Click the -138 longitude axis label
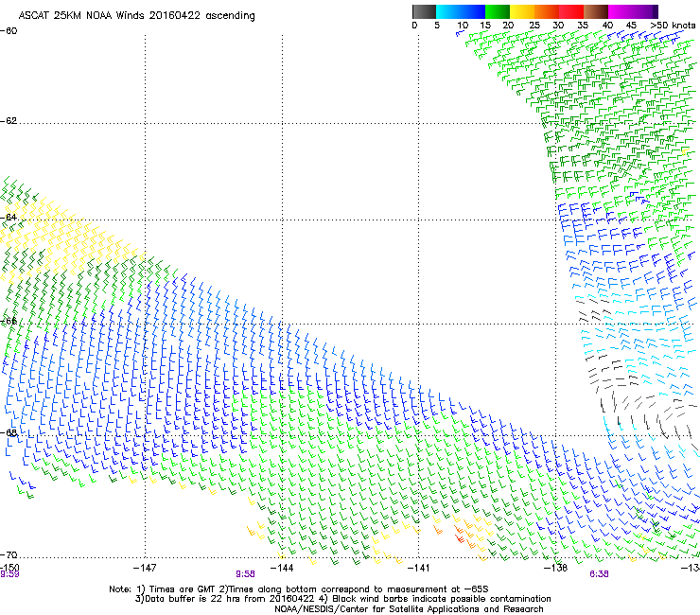Image resolution: width=700 pixels, height=615 pixels. (555, 568)
